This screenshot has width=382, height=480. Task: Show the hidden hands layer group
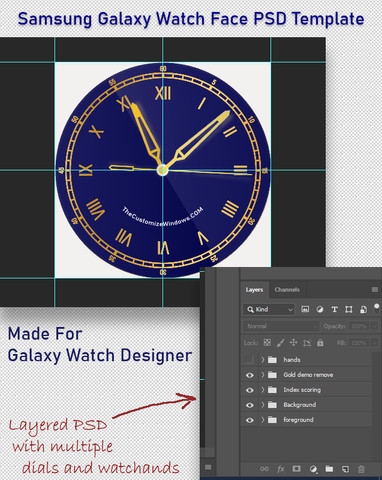point(249,360)
